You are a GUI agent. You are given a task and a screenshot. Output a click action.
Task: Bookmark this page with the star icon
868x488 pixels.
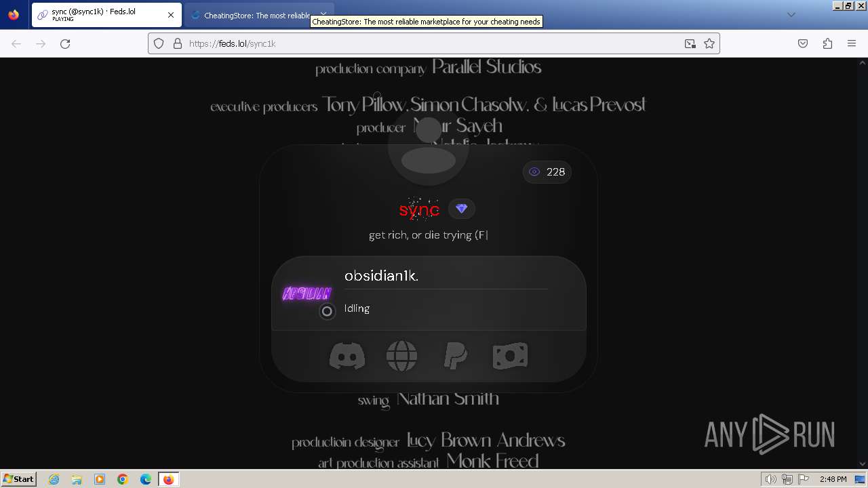709,43
